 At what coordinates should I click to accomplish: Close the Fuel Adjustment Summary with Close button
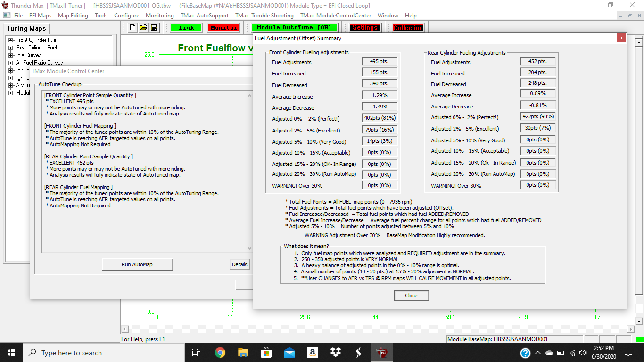click(411, 296)
